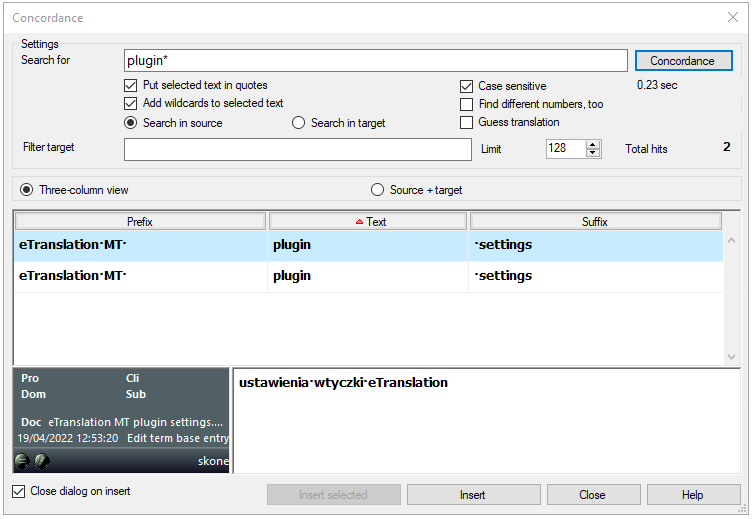Screen dimensions: 753x519
Task: Click the round lined icon in meta panel
Action: [x=22, y=461]
